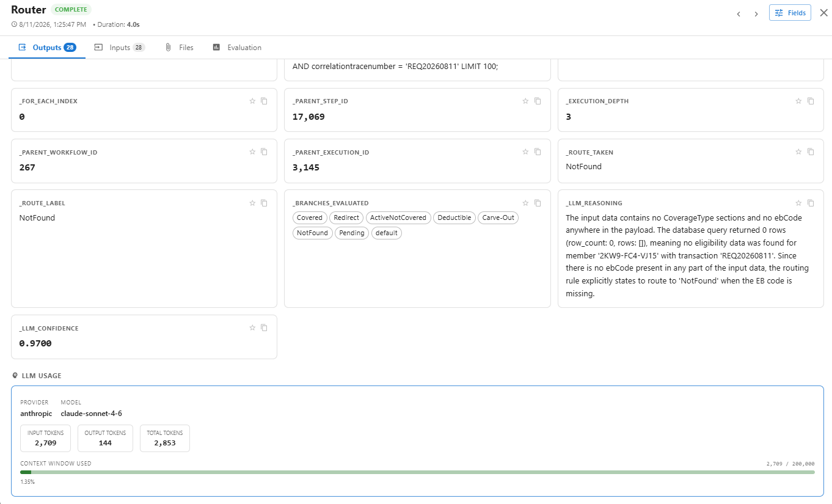The height and width of the screenshot is (504, 832).
Task: Copy the _LLM_CONFIDENCE value
Action: (x=264, y=327)
